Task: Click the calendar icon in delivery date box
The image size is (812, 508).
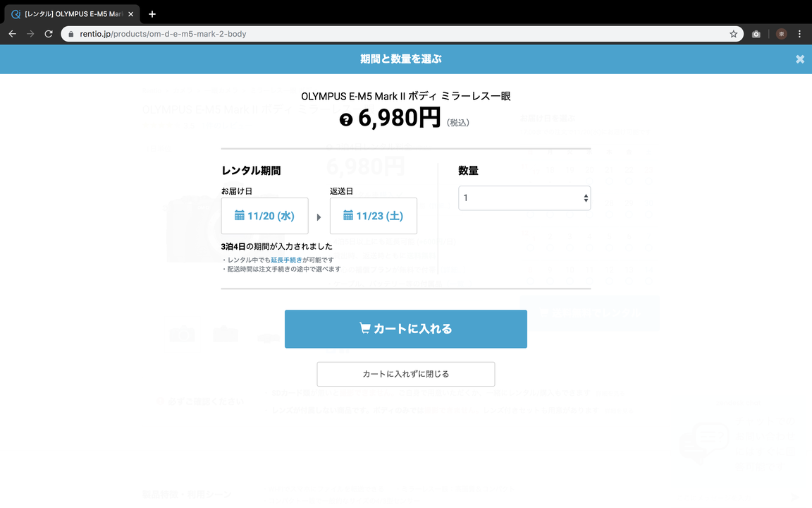Action: point(239,216)
